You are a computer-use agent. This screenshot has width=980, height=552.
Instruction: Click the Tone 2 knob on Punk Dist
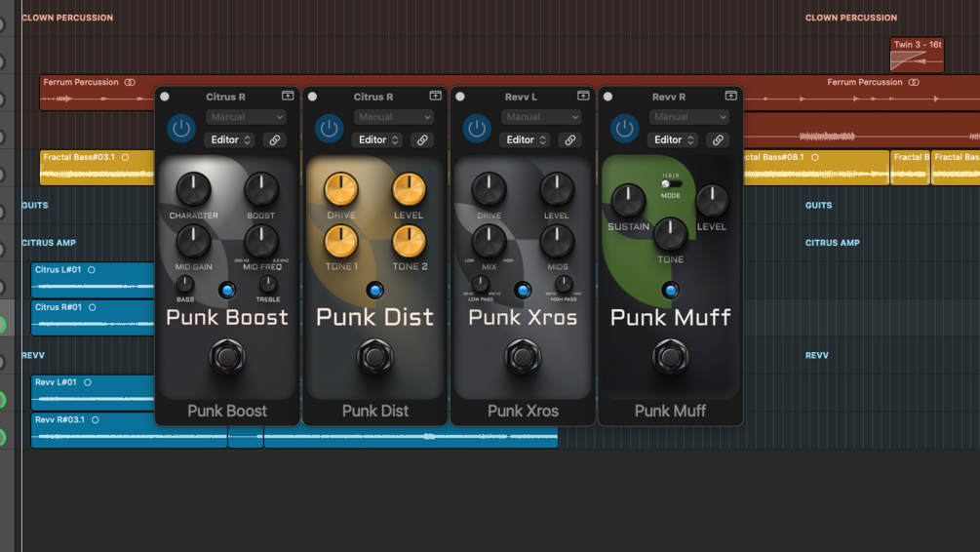409,241
